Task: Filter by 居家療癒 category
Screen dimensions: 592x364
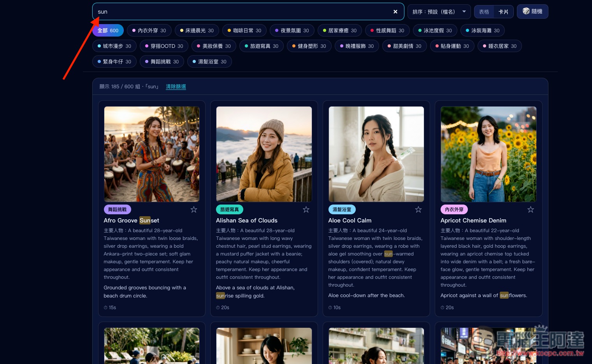Action: [340, 30]
